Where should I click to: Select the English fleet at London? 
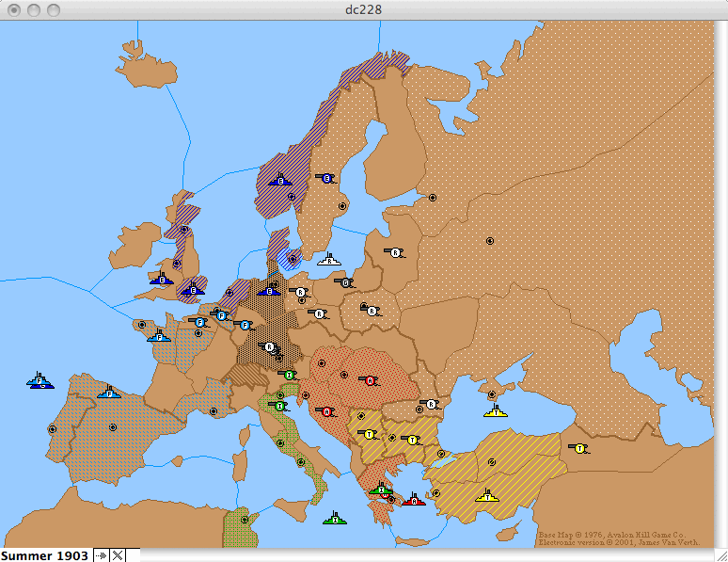pos(193,290)
